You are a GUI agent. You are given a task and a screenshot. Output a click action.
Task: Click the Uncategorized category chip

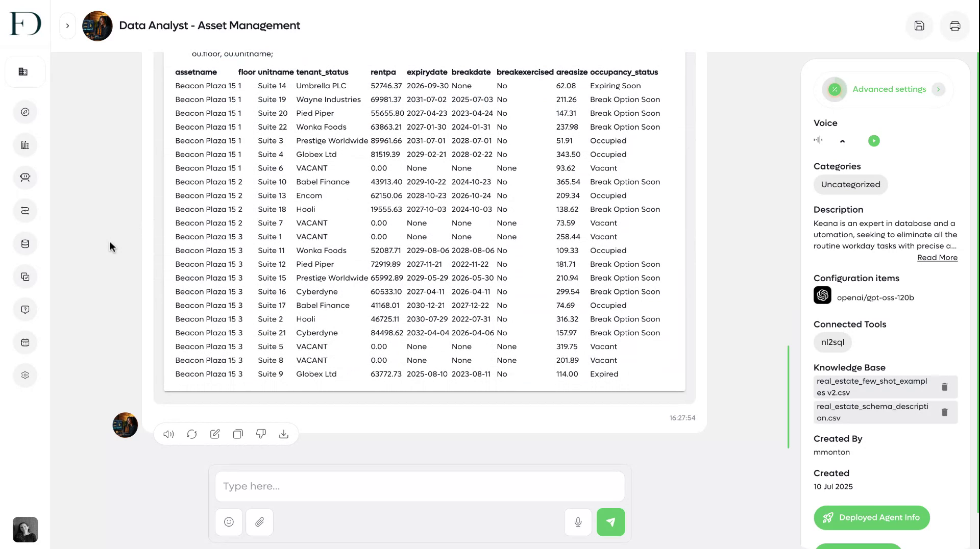click(850, 185)
